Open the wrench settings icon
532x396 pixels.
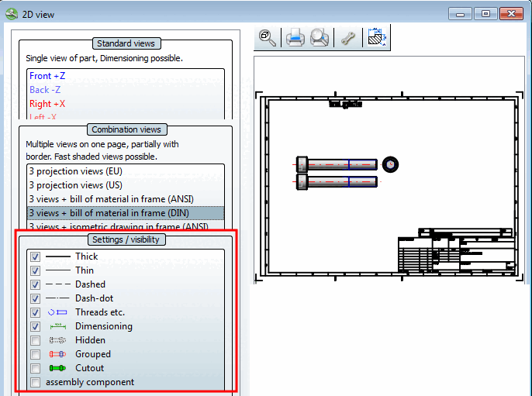point(348,38)
